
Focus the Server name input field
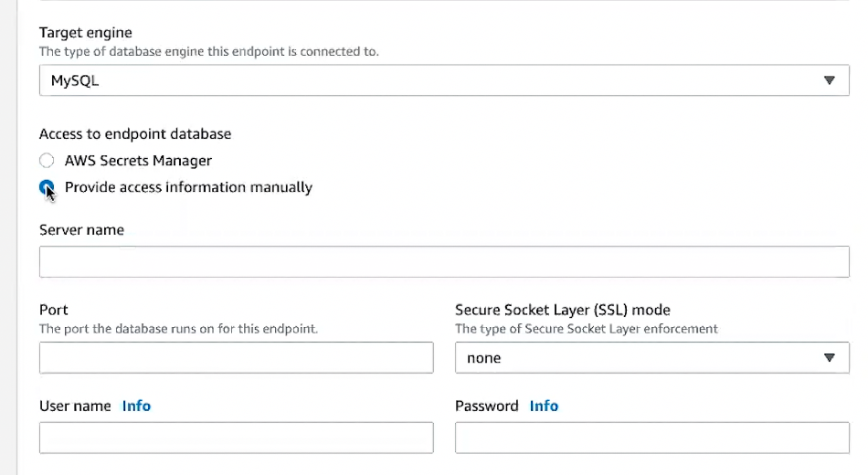[x=444, y=261]
